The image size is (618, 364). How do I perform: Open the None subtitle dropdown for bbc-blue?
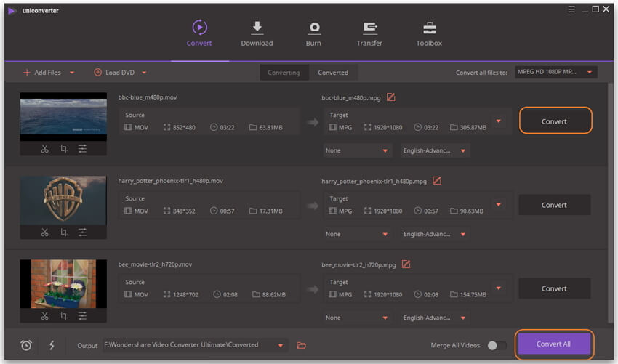click(357, 150)
